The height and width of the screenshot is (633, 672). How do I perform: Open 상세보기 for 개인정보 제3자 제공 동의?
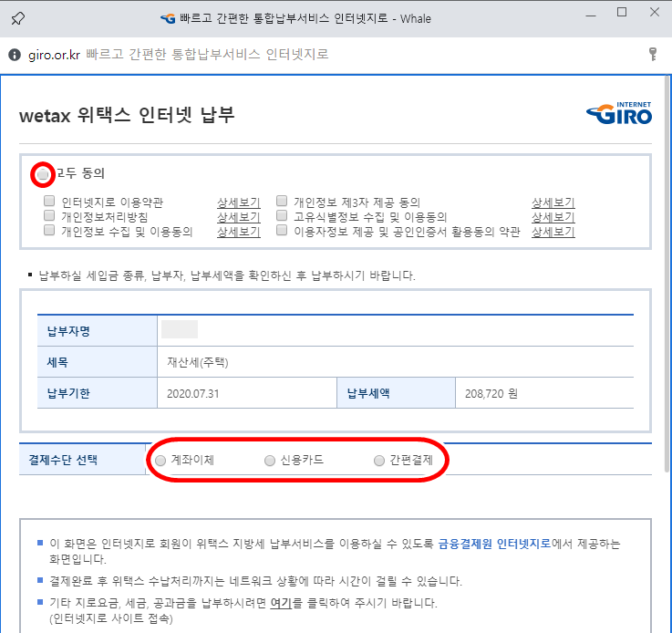[x=553, y=202]
